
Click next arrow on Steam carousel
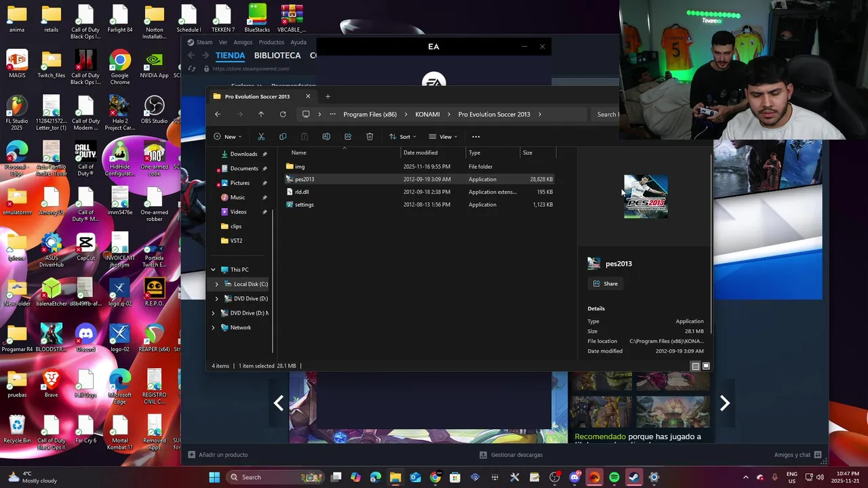(724, 403)
